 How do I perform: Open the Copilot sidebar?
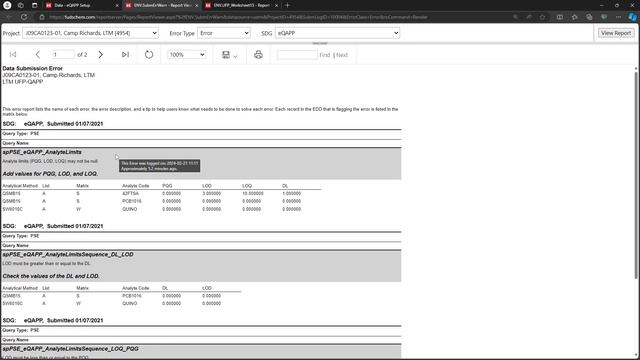[x=632, y=17]
